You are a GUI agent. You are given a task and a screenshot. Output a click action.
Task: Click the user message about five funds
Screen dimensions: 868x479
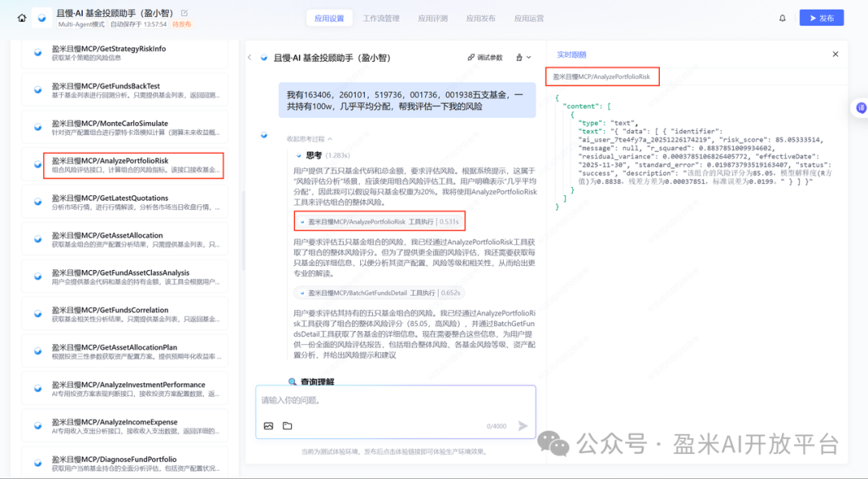coord(407,100)
